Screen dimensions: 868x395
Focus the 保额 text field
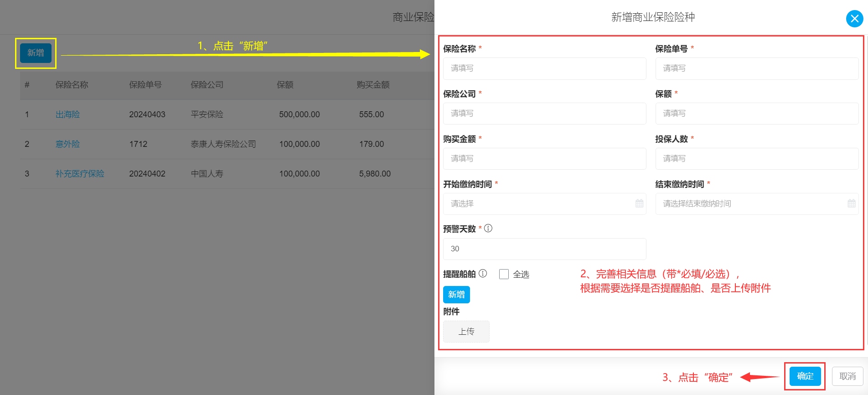(x=757, y=114)
